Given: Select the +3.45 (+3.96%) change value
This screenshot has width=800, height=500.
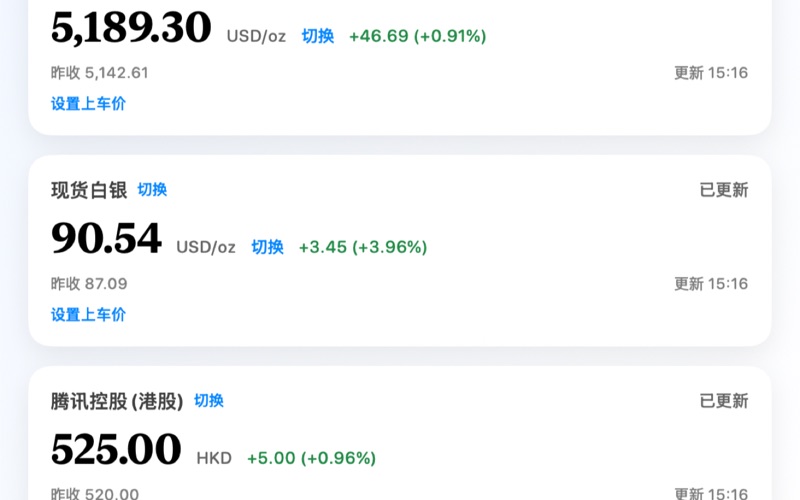Looking at the screenshot, I should pyautogui.click(x=363, y=247).
